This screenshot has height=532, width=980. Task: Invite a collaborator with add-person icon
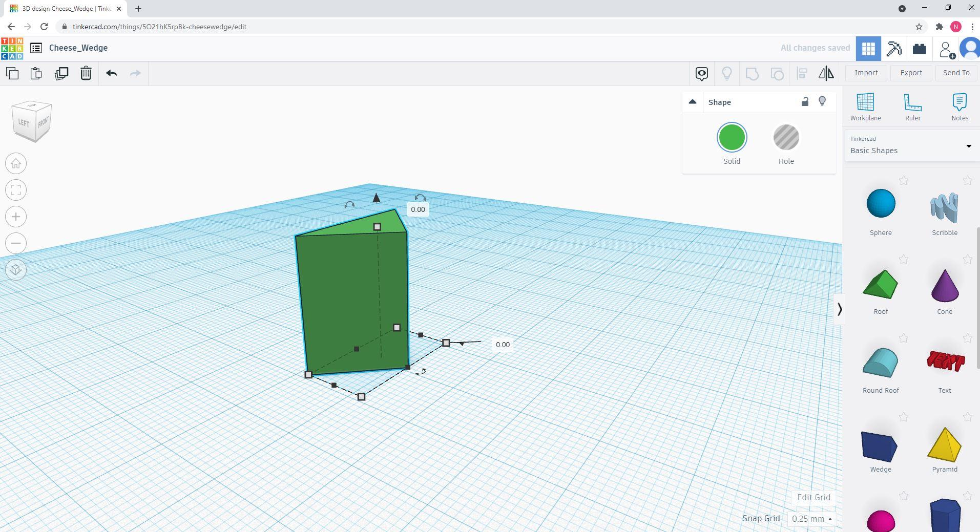coord(946,49)
